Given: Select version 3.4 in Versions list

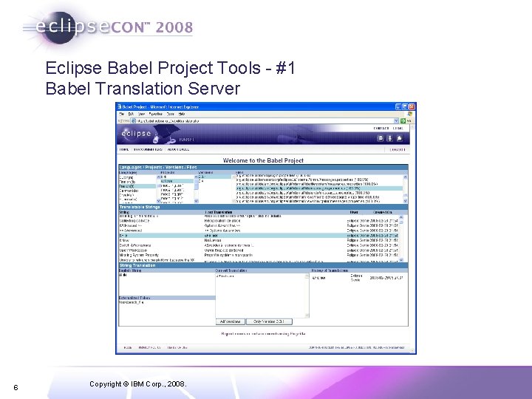Looking at the screenshot, I should pyautogui.click(x=215, y=181).
